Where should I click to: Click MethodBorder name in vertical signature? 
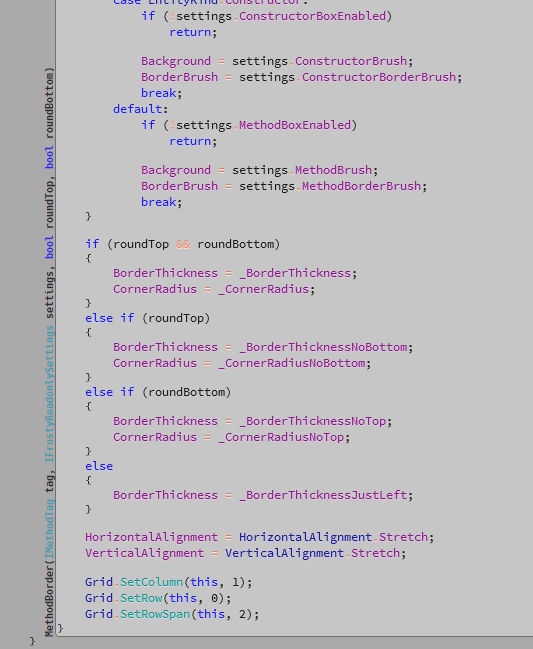pyautogui.click(x=49, y=600)
